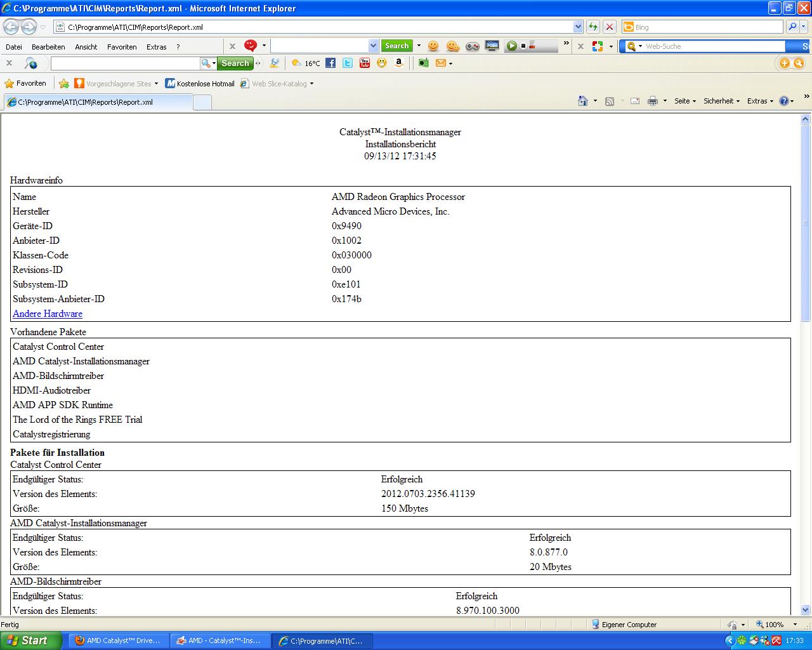Click the printer icon in command bar
This screenshot has height=650, width=812.
click(652, 101)
